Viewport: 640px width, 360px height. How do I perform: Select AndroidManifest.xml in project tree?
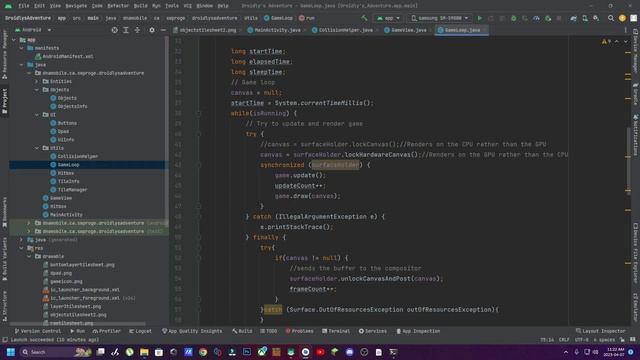(x=64, y=56)
